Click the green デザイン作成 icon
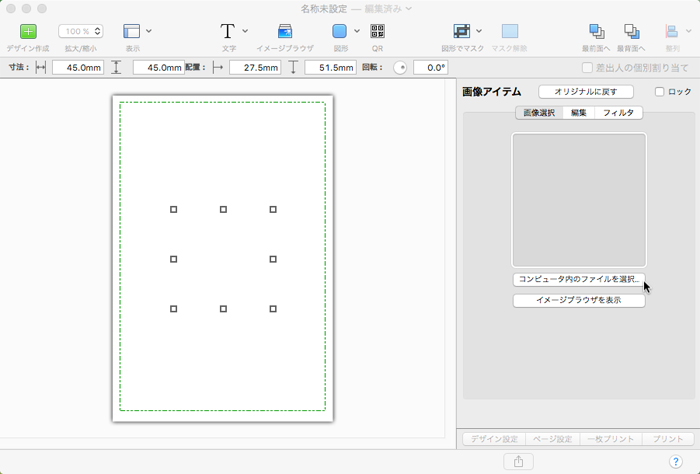700x474 pixels. click(x=28, y=31)
